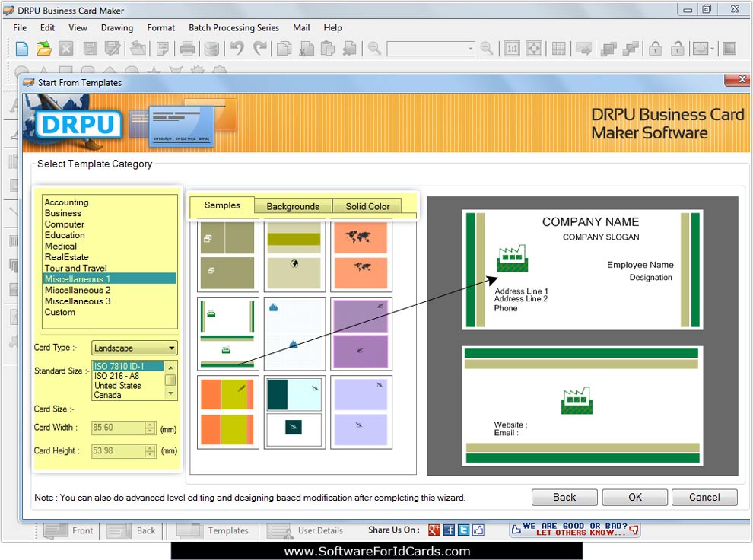Click the grid toolbar icon

pyautogui.click(x=558, y=49)
